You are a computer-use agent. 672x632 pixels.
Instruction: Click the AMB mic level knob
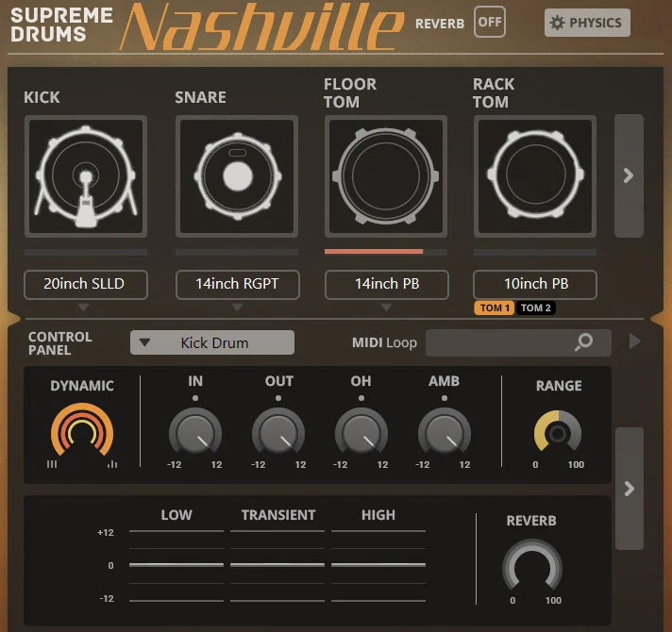[445, 432]
